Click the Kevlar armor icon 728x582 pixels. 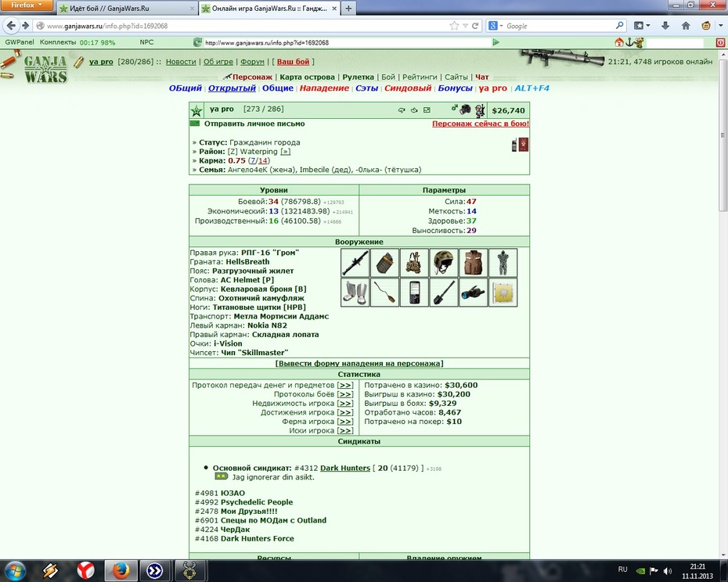(x=474, y=263)
